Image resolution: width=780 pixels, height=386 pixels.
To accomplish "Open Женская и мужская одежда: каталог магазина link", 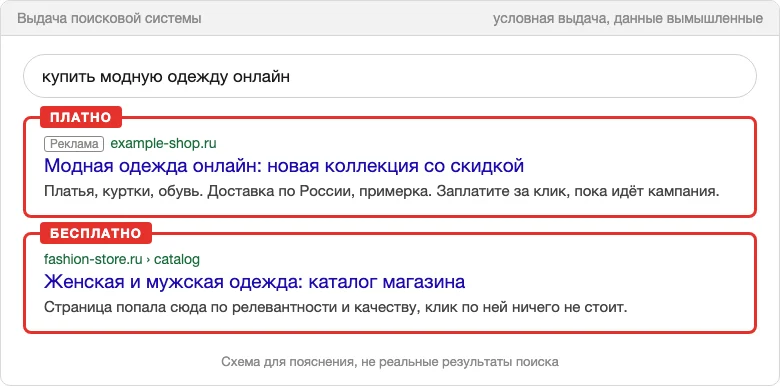I will 255,282.
